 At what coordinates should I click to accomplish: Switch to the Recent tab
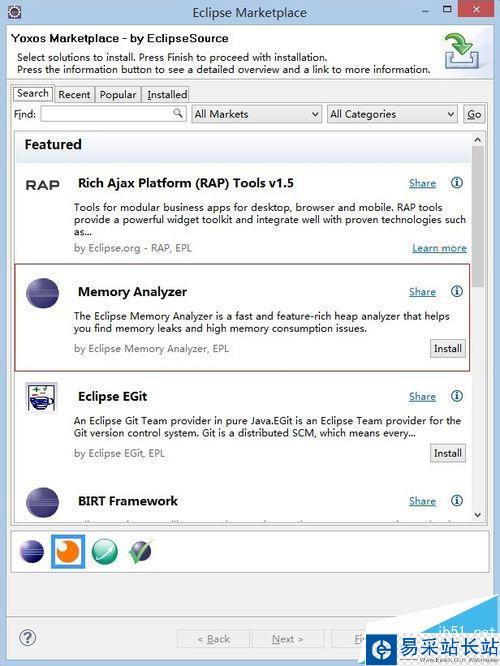click(x=74, y=94)
